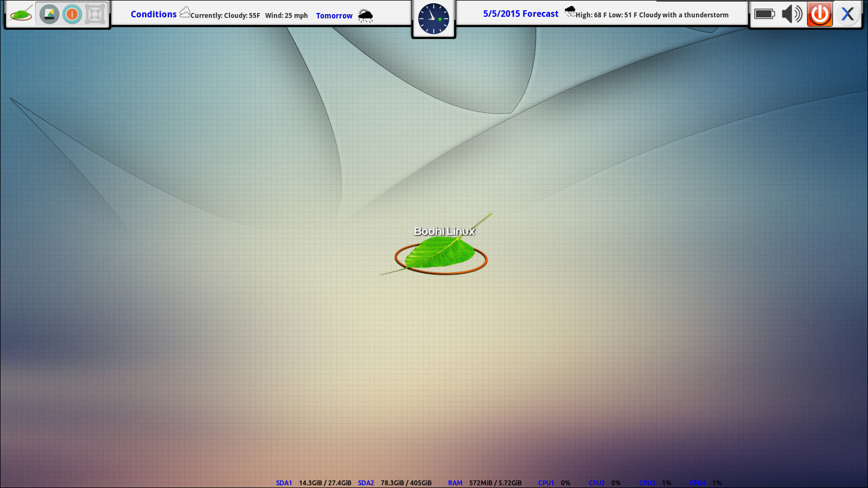This screenshot has width=868, height=488.
Task: Open the Bodhi leaf application menu
Action: click(20, 13)
